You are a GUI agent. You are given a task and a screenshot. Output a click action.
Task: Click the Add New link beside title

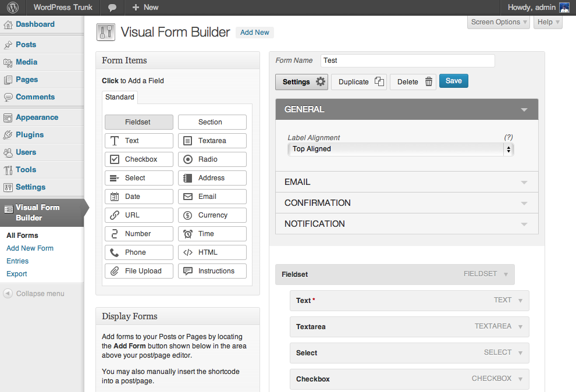tap(255, 33)
